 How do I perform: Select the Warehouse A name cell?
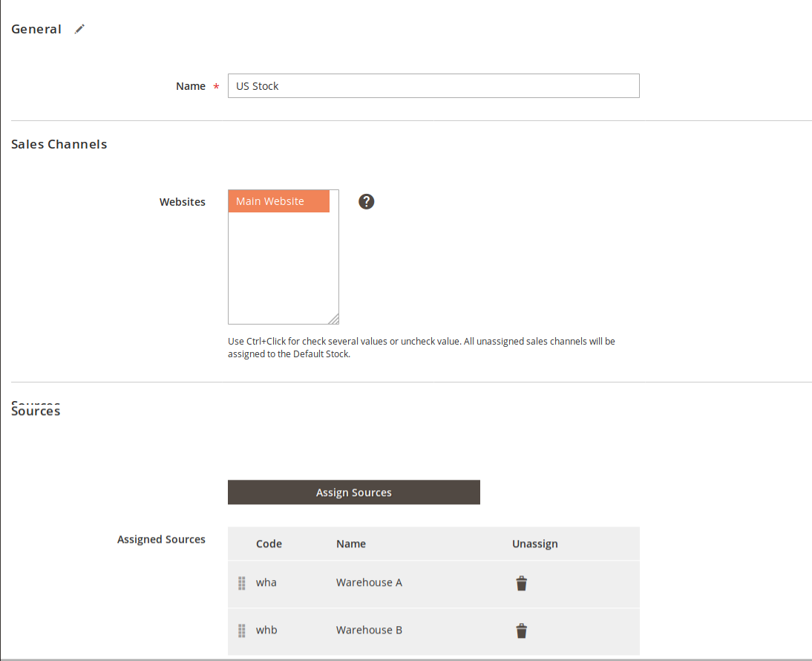[369, 583]
